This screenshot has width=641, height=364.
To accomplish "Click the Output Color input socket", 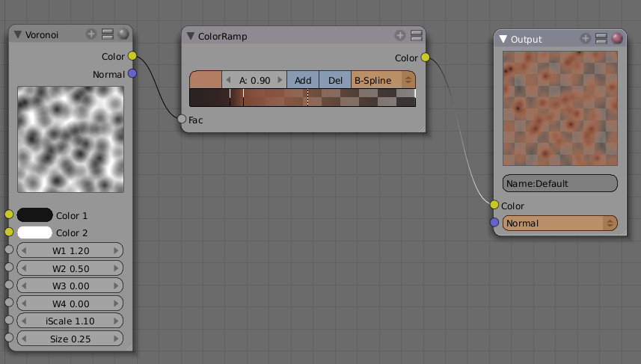I will pyautogui.click(x=494, y=205).
